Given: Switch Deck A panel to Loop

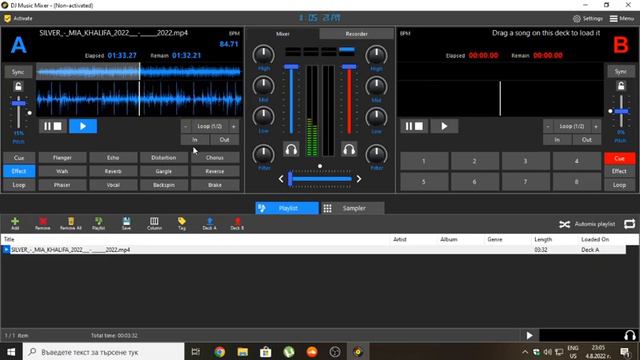Looking at the screenshot, I should click(19, 185).
